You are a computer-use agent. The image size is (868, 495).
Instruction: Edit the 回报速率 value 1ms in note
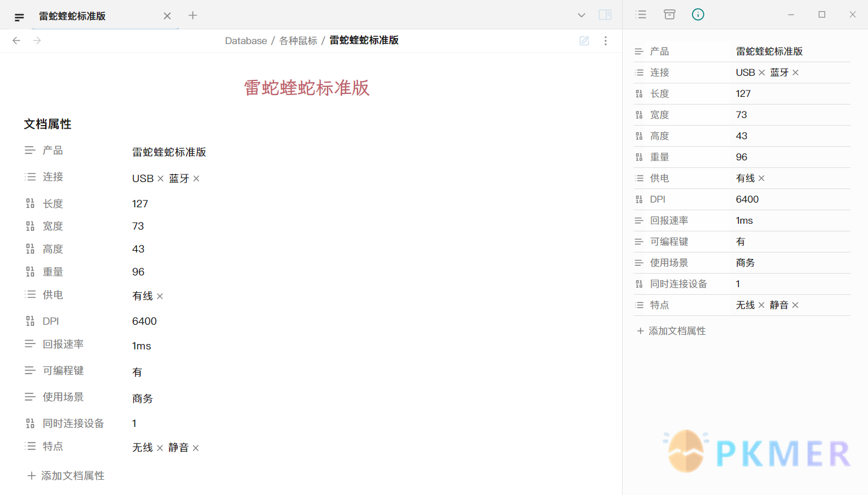coord(141,346)
